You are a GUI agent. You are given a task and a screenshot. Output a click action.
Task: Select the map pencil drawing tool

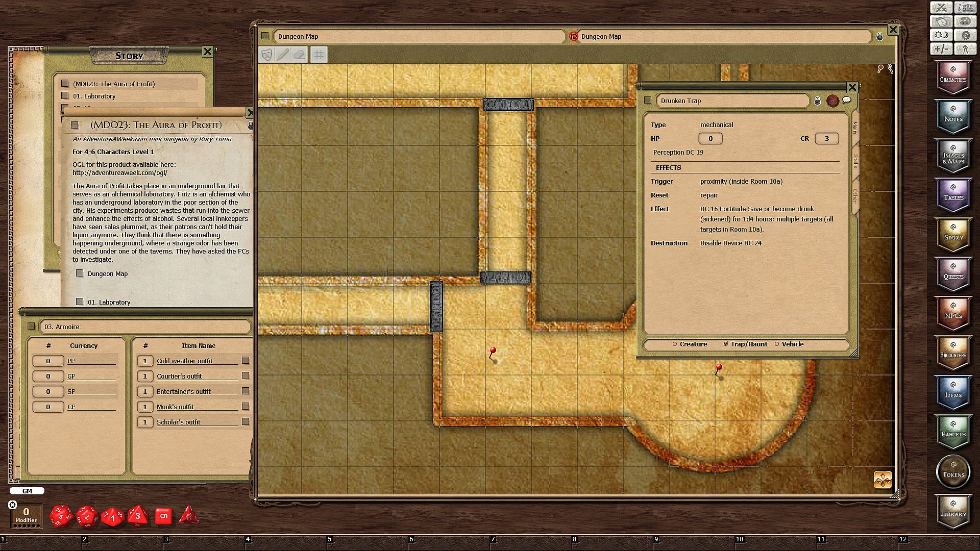click(283, 55)
